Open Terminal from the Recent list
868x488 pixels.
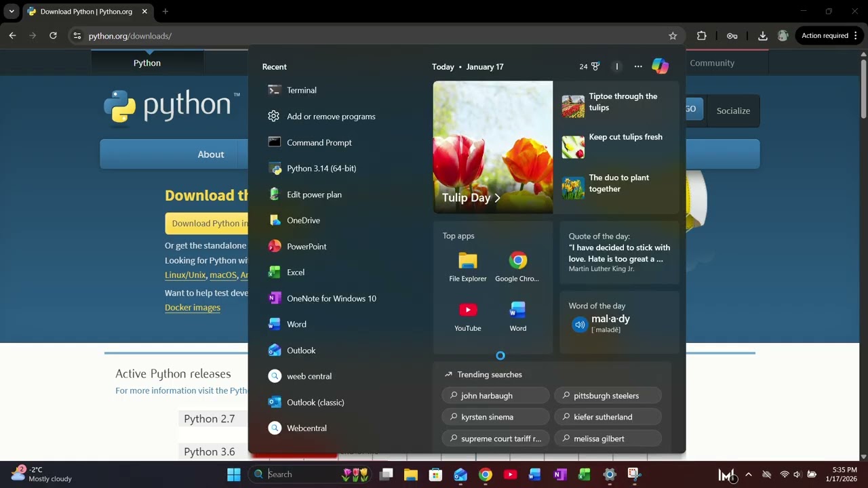302,90
